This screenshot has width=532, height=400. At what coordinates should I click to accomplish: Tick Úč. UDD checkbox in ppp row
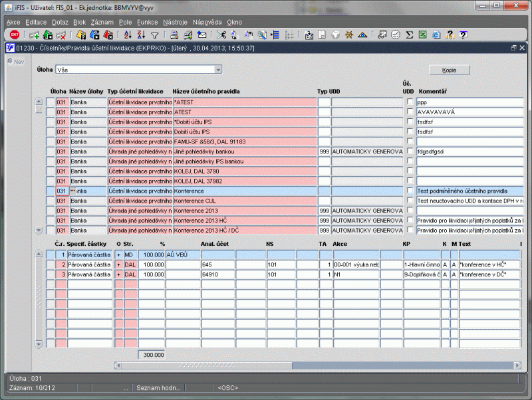(x=410, y=102)
